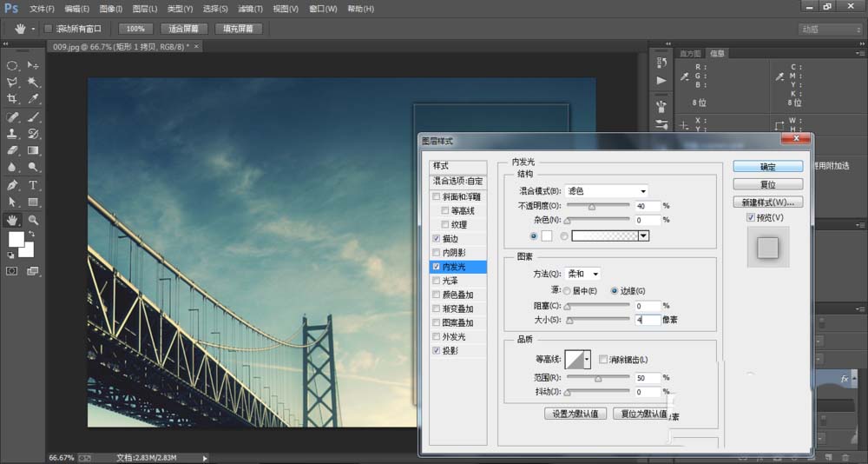This screenshot has width=868, height=464.
Task: Select the Horizontal Type tool
Action: pyautogui.click(x=33, y=185)
